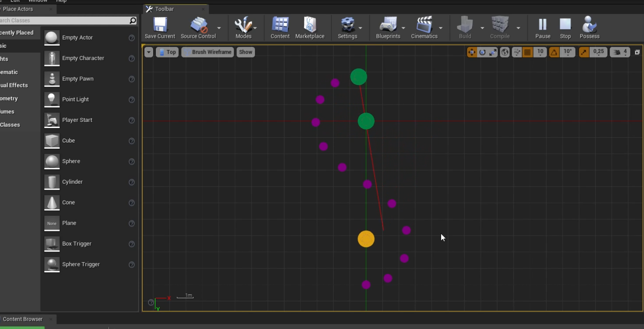This screenshot has width=644, height=329.
Task: Expand the Compile options arrow
Action: (518, 28)
